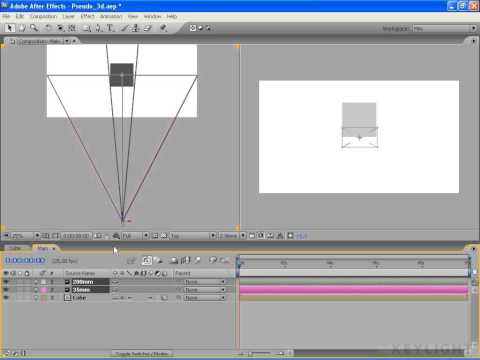Select the Zoom magnifier tool

pyautogui.click(x=34, y=28)
